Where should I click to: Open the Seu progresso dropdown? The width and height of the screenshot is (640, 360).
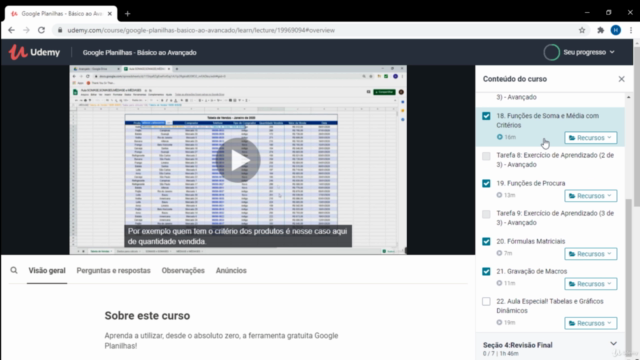pyautogui.click(x=589, y=52)
